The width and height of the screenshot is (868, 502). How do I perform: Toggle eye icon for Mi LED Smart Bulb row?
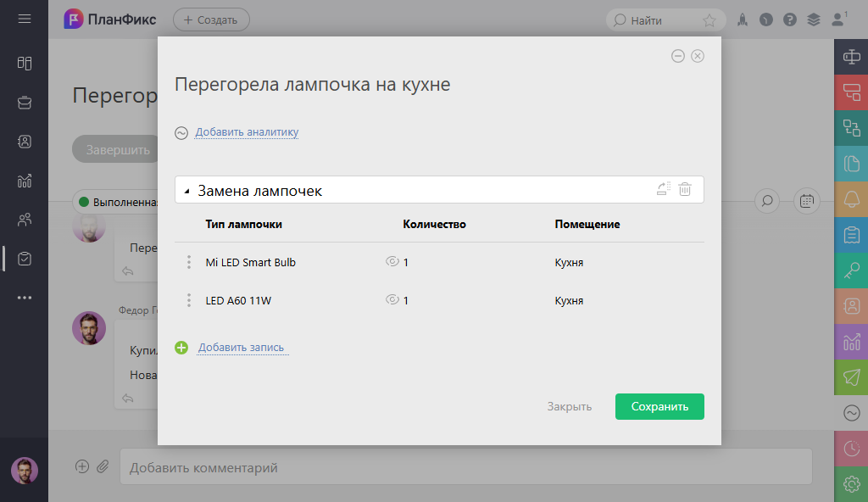pyautogui.click(x=392, y=262)
